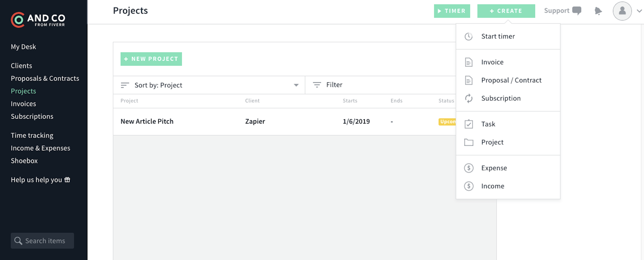Image resolution: width=644 pixels, height=260 pixels.
Task: Click the Invoice document icon
Action: coord(468,62)
